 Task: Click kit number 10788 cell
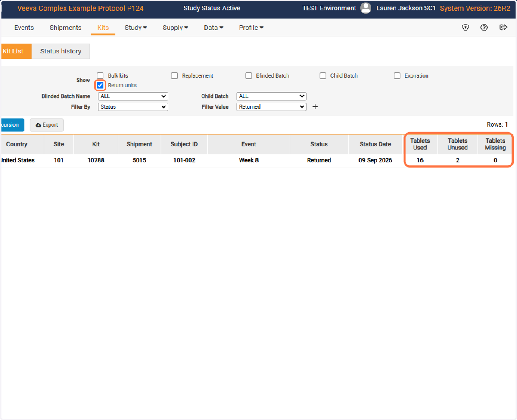pyautogui.click(x=96, y=160)
